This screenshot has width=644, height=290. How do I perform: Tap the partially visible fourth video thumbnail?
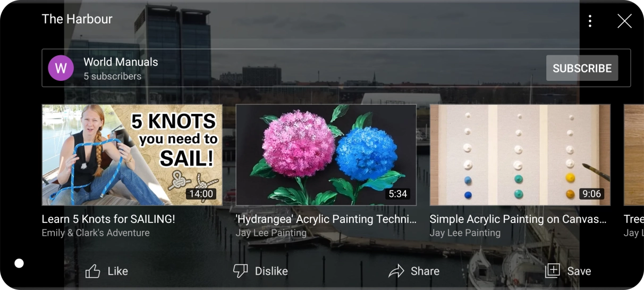coord(633,154)
